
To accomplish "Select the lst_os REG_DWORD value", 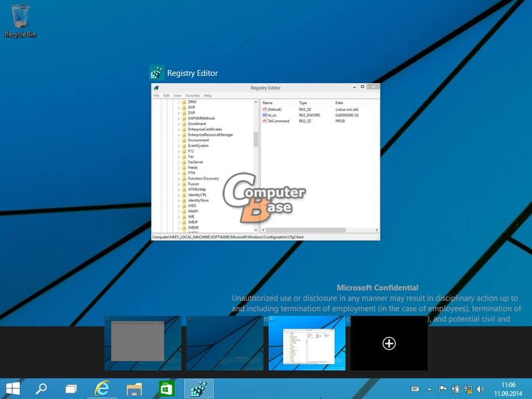I will (273, 115).
